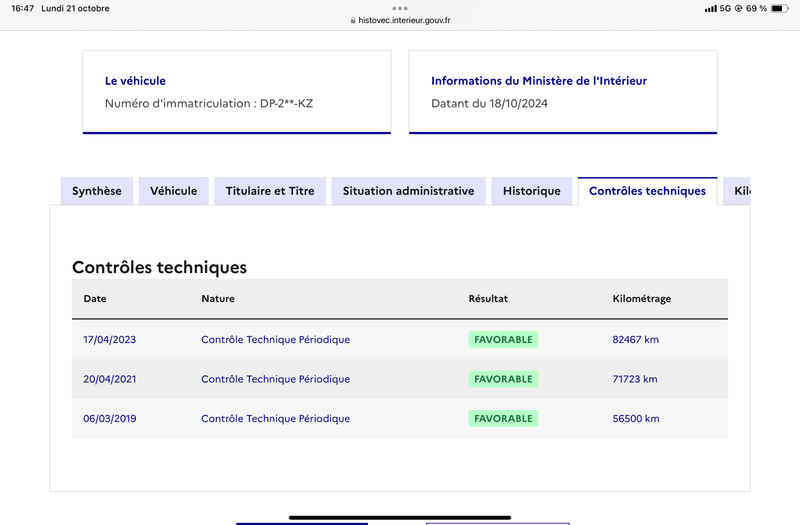
Task: Select the Situation administrative tab
Action: click(x=408, y=191)
